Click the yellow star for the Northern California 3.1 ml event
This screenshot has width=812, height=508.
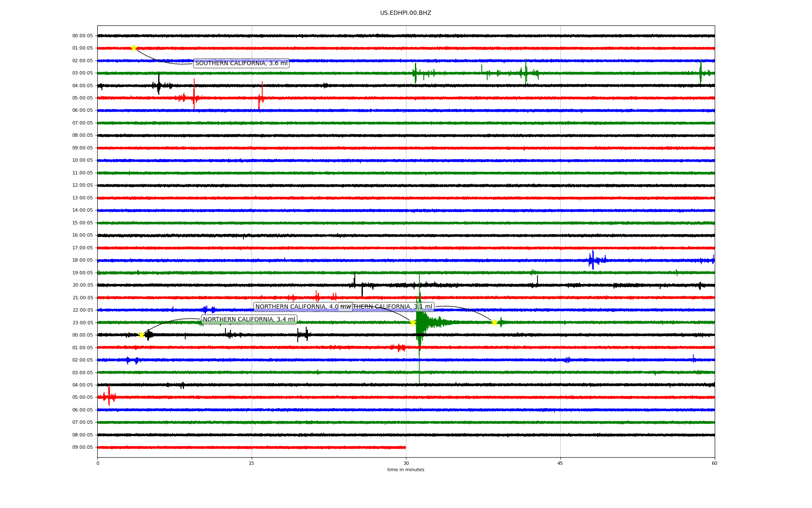[x=494, y=323]
